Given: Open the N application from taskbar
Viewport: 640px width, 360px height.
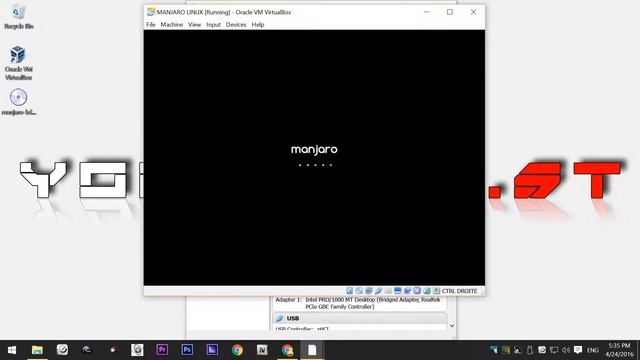Looking at the screenshot, I should tap(262, 350).
